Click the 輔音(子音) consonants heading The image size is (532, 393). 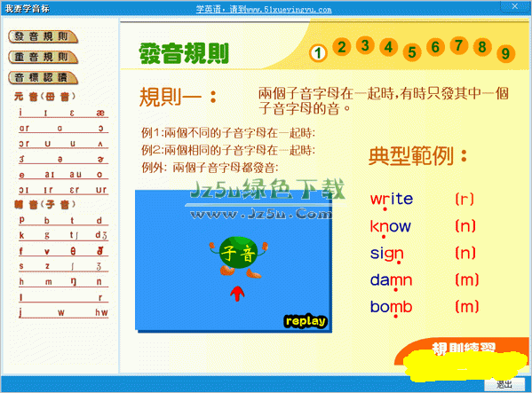(44, 204)
